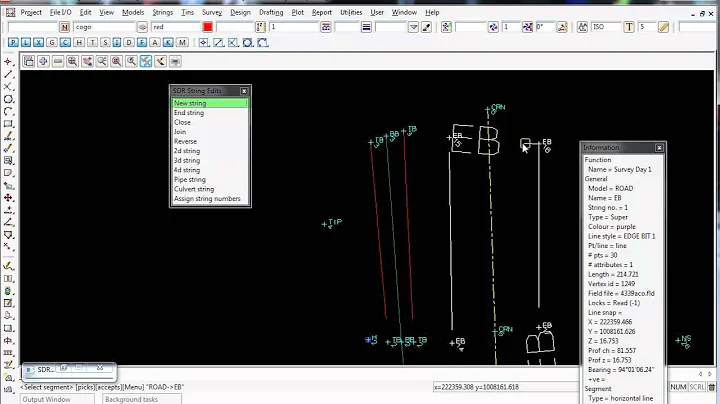The image size is (720, 404).
Task: Click the circle snap icon in snaps toolbar
Action: click(x=248, y=43)
